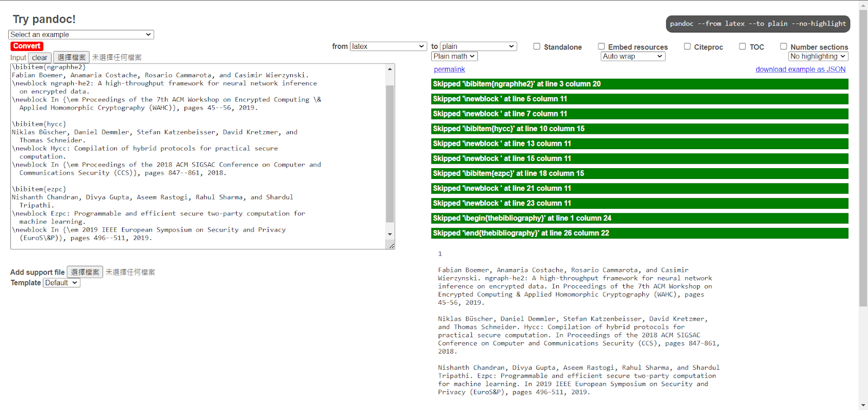Click the output line starting 'Fabian Boemer, Anamaria Costache'
The width and height of the screenshot is (868, 410).
pos(563,270)
